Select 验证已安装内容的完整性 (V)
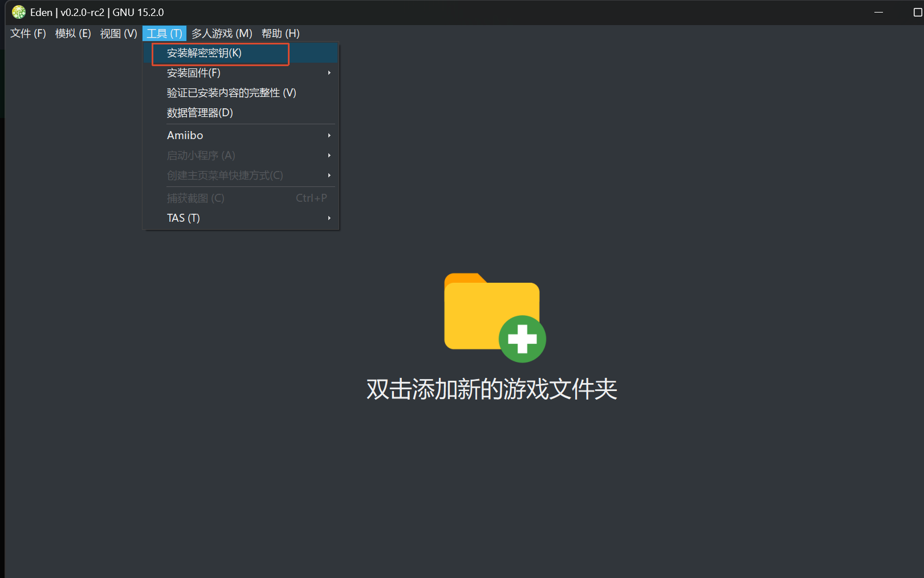Viewport: 924px width, 578px height. point(241,93)
